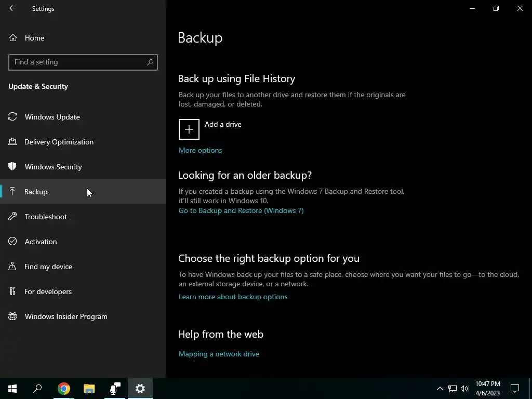Click the Show desktop strip at taskbar edge
The image size is (532, 399).
coord(530,389)
